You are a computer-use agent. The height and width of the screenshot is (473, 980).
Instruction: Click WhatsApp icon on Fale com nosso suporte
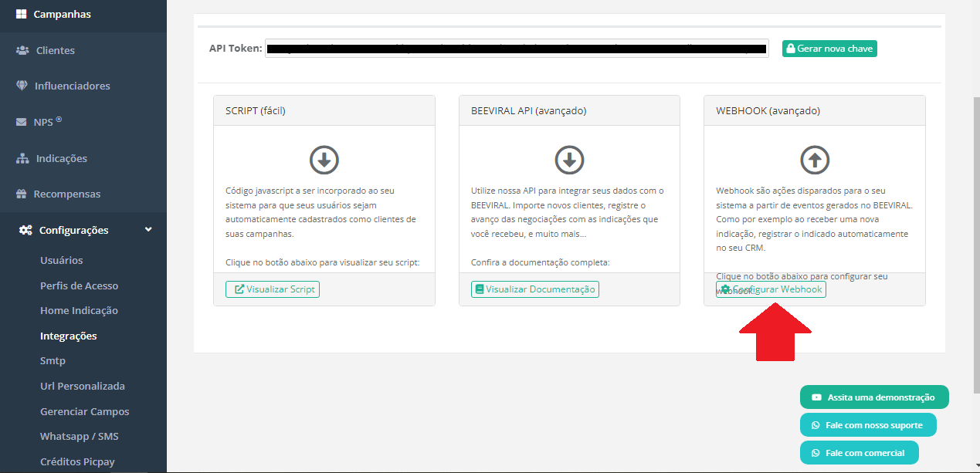tap(816, 425)
